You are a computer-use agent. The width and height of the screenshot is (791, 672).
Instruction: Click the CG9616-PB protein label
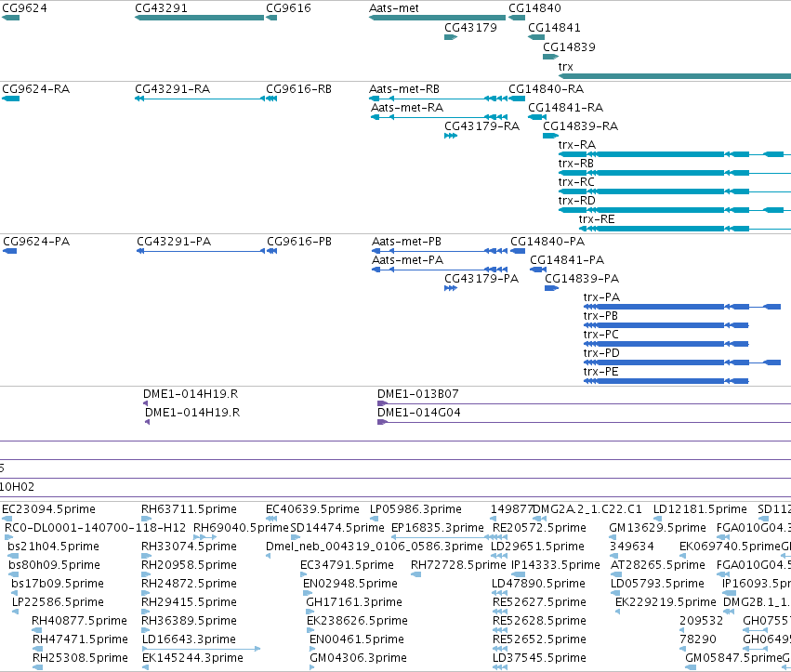click(299, 242)
